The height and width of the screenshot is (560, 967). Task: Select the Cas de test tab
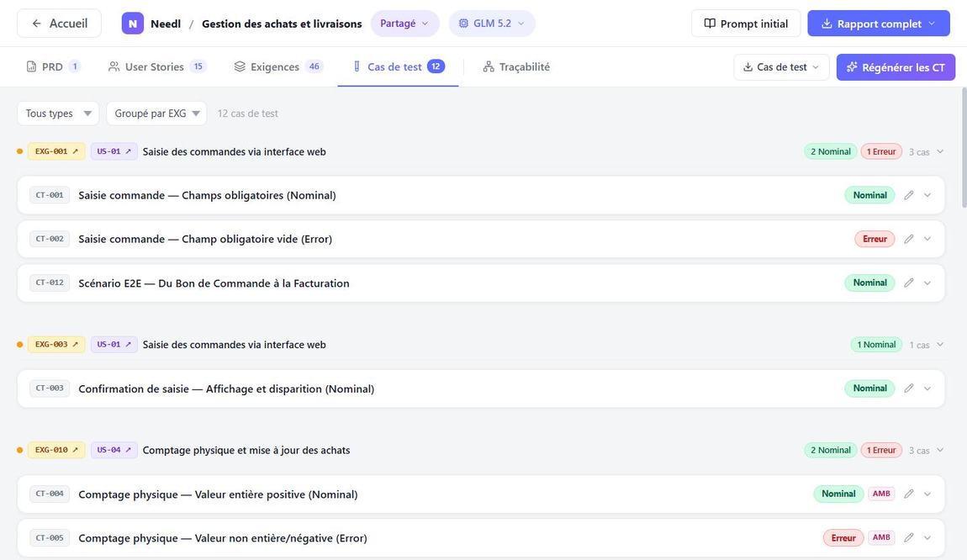[398, 66]
